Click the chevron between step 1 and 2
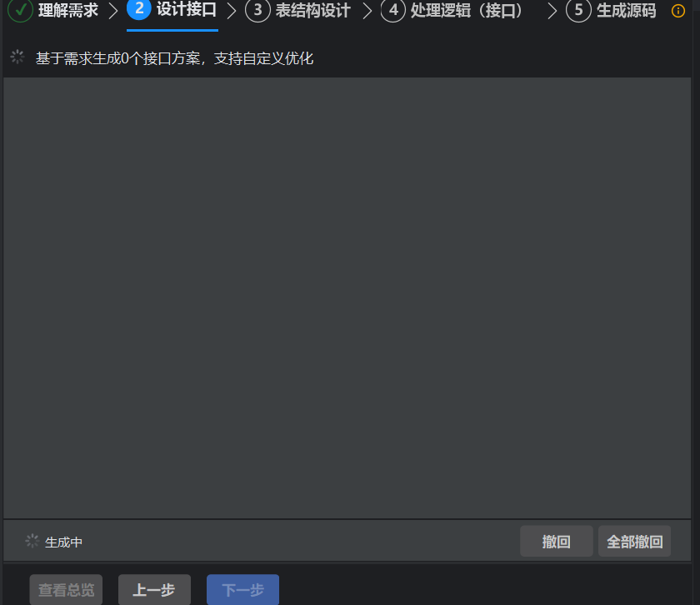This screenshot has height=605, width=700. [x=113, y=12]
